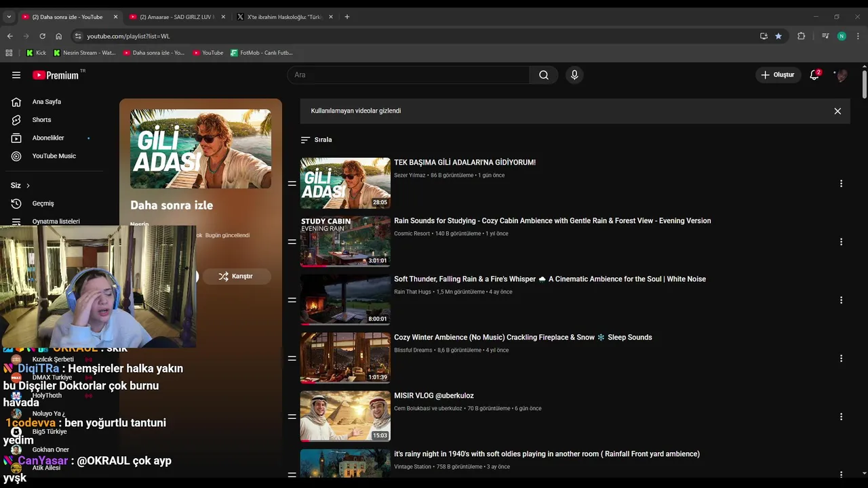The width and height of the screenshot is (868, 488).
Task: Switch to the X'te ibrahim Haskoloğlu tab
Action: click(285, 17)
